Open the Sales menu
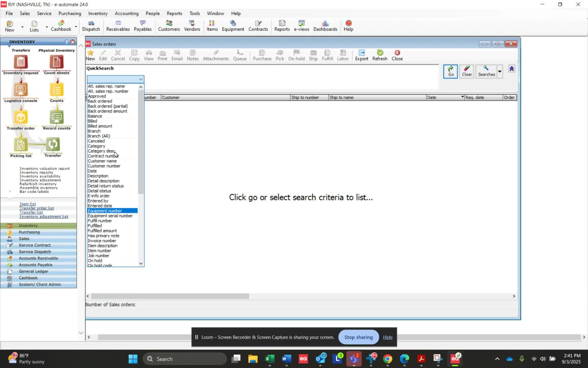The width and height of the screenshot is (588, 368). [x=25, y=13]
